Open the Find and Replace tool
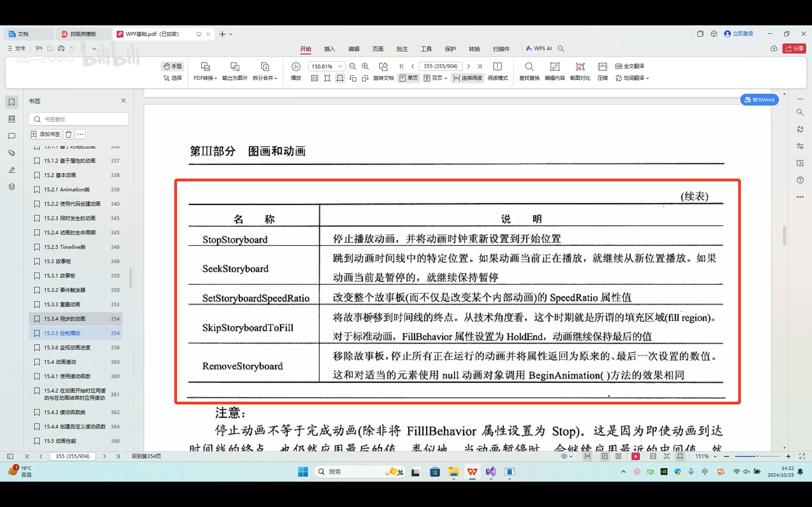The image size is (812, 507). (529, 71)
